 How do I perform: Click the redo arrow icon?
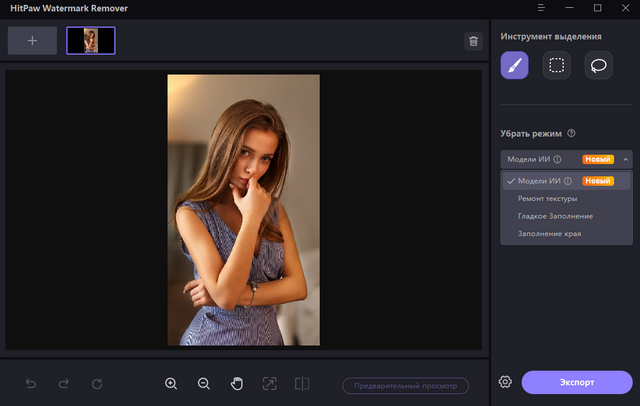[x=64, y=384]
